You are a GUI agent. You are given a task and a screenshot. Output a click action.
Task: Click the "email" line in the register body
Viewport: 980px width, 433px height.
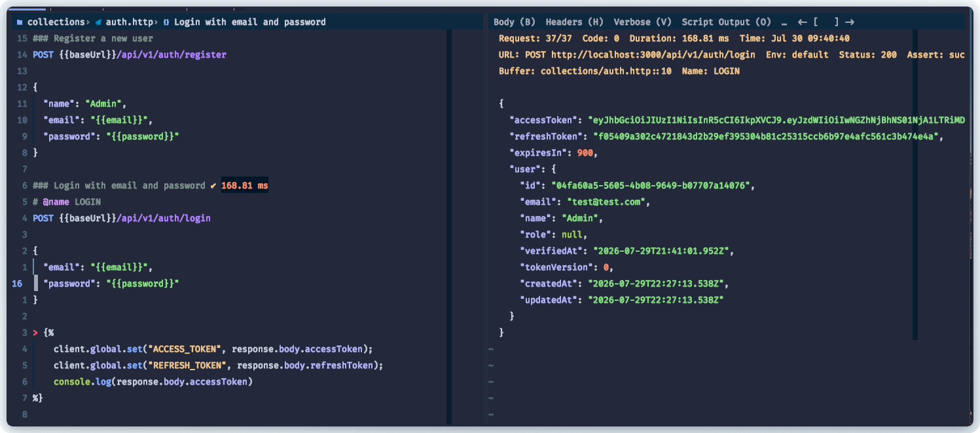[x=98, y=120]
